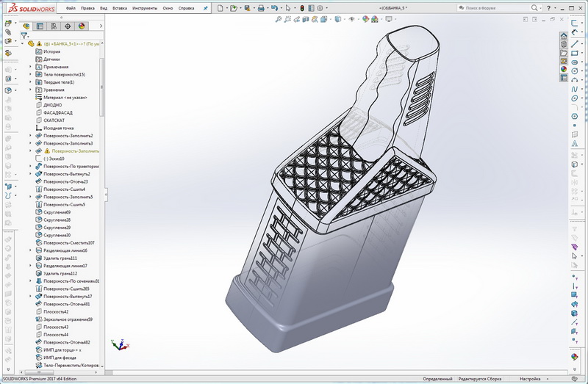Click the Undo arrow icon
Viewport: 588px width, 384px height.
[274, 8]
